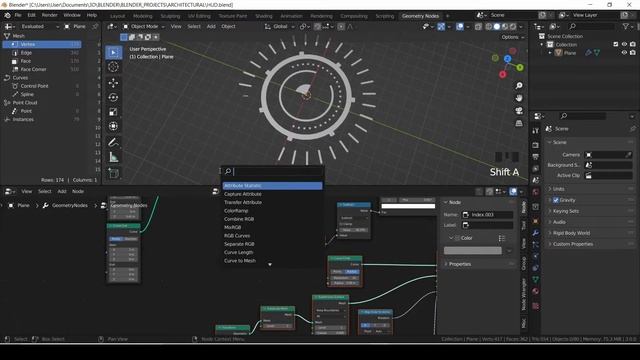Open the Tool properties tab icon
This screenshot has width=640, height=360.
click(x=536, y=131)
